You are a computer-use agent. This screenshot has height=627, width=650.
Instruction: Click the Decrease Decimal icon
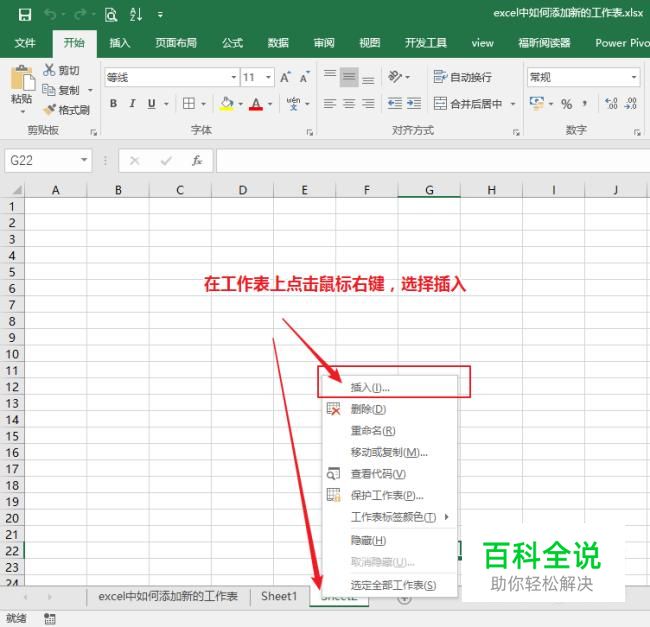pyautogui.click(x=631, y=103)
